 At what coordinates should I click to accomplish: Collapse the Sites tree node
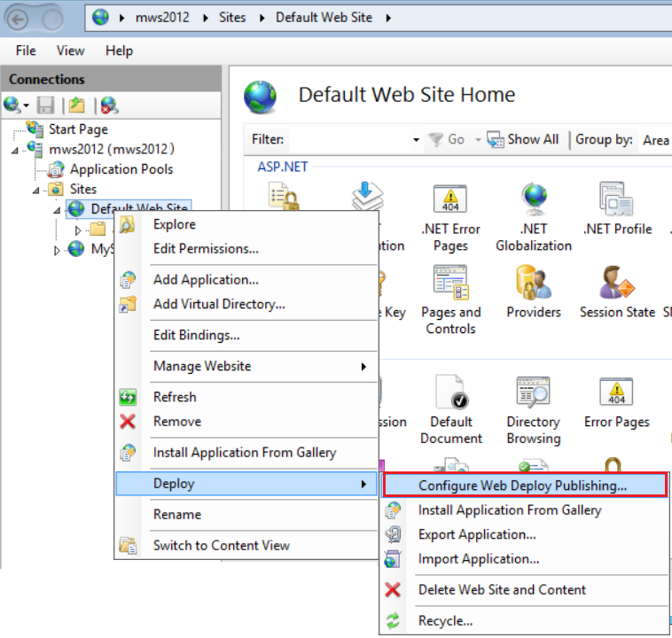35,190
